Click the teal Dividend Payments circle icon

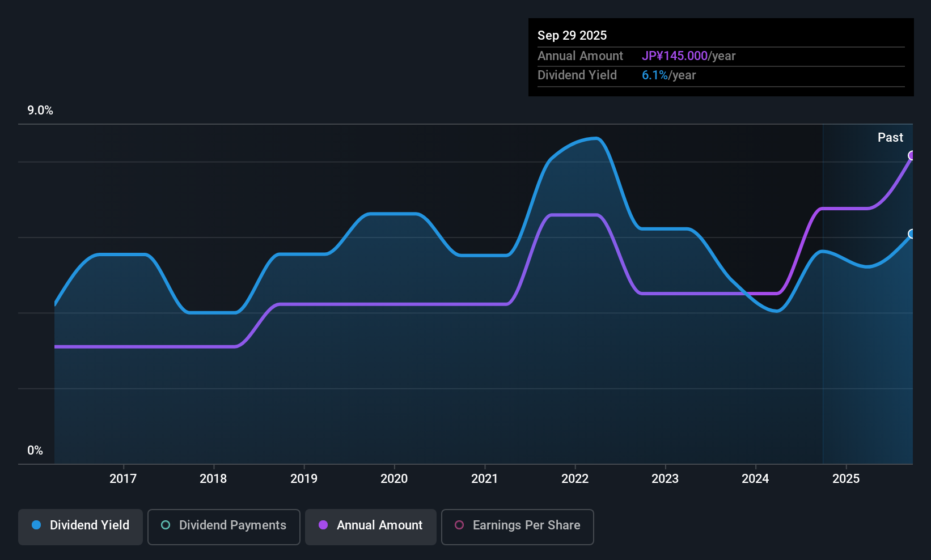coord(165,525)
